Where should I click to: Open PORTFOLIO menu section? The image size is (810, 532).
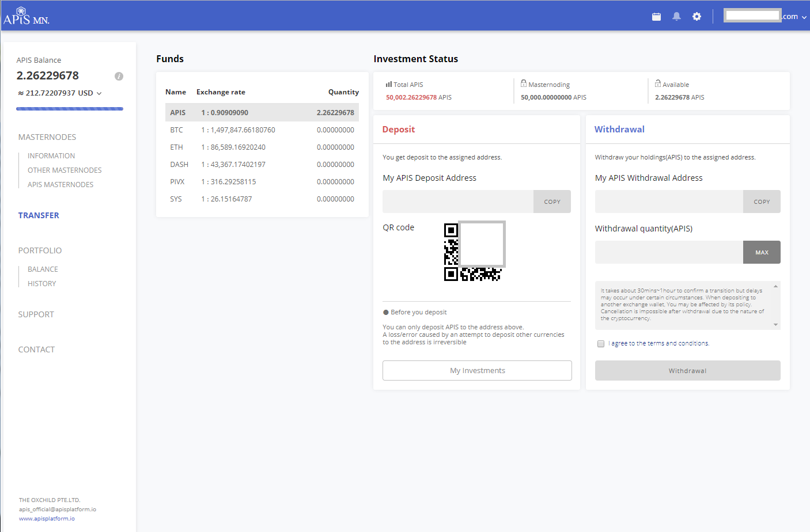[40, 250]
